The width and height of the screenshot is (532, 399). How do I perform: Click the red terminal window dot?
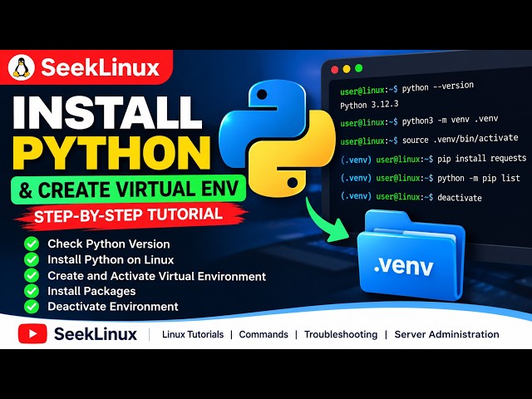click(x=334, y=70)
